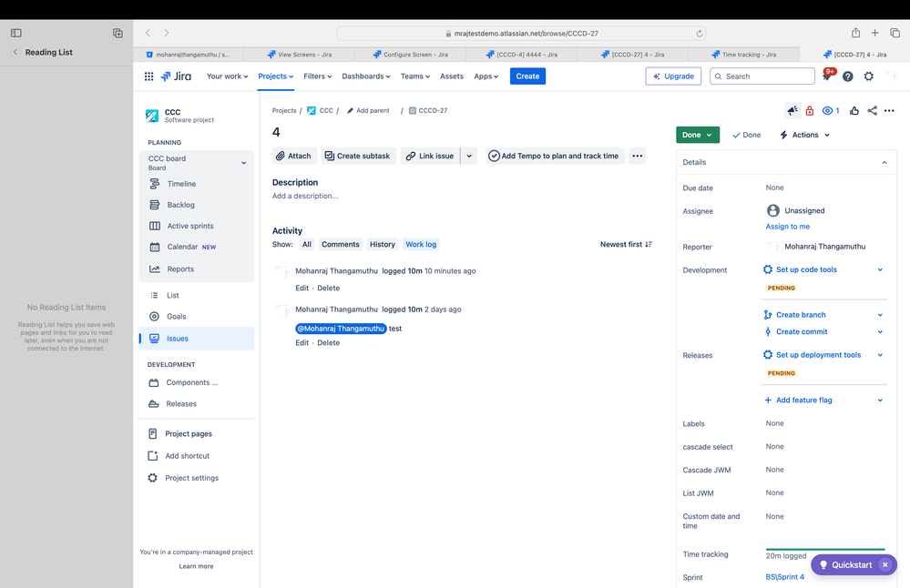Toggle Safari sidebar icon
Viewport: 910px width, 588px height.
(x=16, y=33)
